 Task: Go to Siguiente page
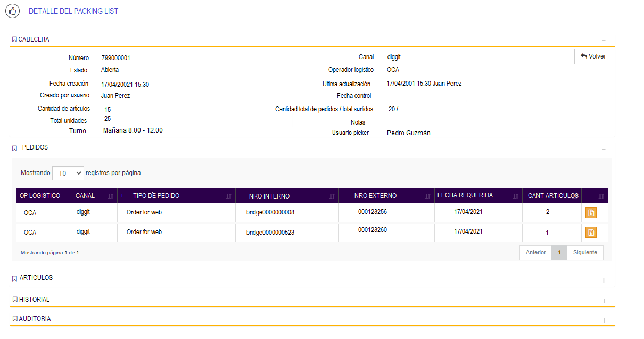tap(585, 253)
